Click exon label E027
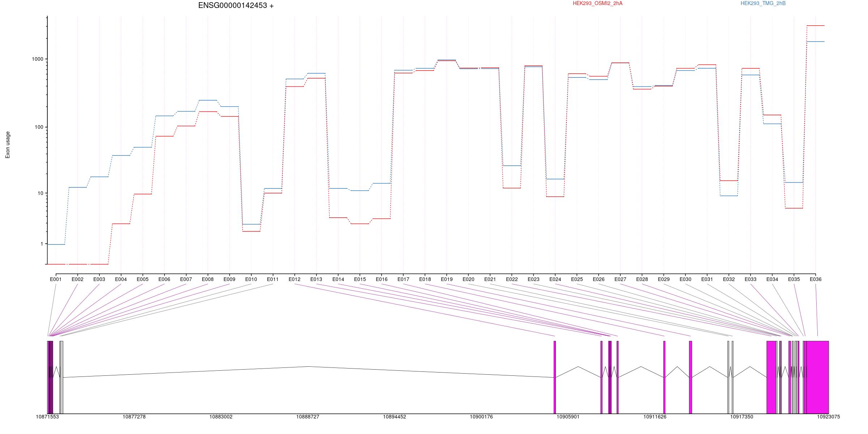 pos(620,280)
